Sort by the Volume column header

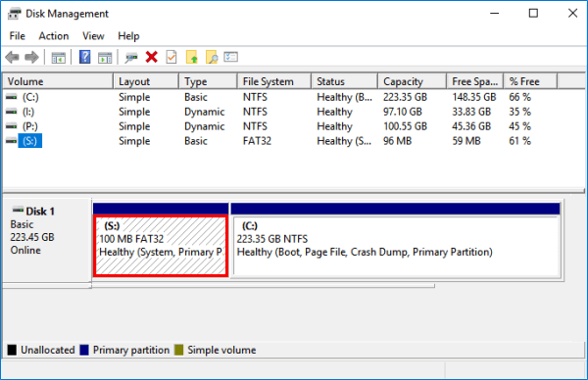coord(58,81)
